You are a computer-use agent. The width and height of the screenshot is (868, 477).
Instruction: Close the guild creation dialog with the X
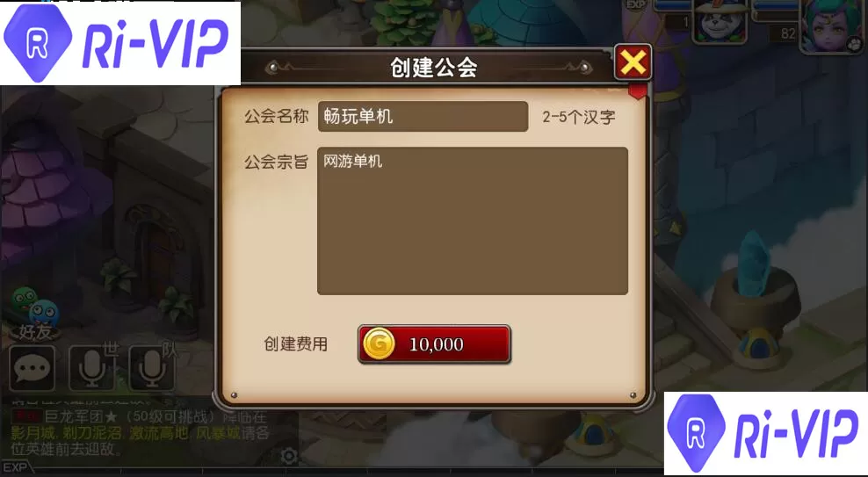[633, 62]
